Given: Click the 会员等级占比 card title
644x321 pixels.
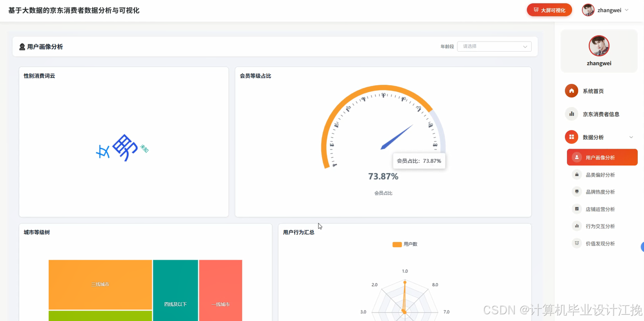Looking at the screenshot, I should tap(255, 76).
